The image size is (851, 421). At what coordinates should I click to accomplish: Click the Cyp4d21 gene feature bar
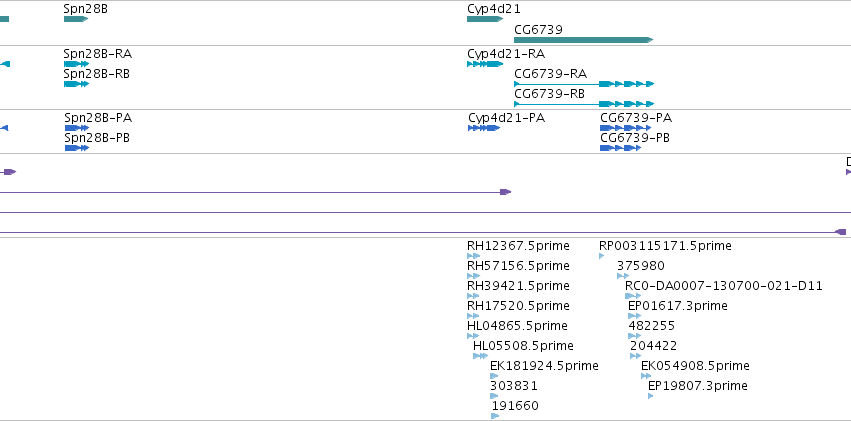(485, 19)
